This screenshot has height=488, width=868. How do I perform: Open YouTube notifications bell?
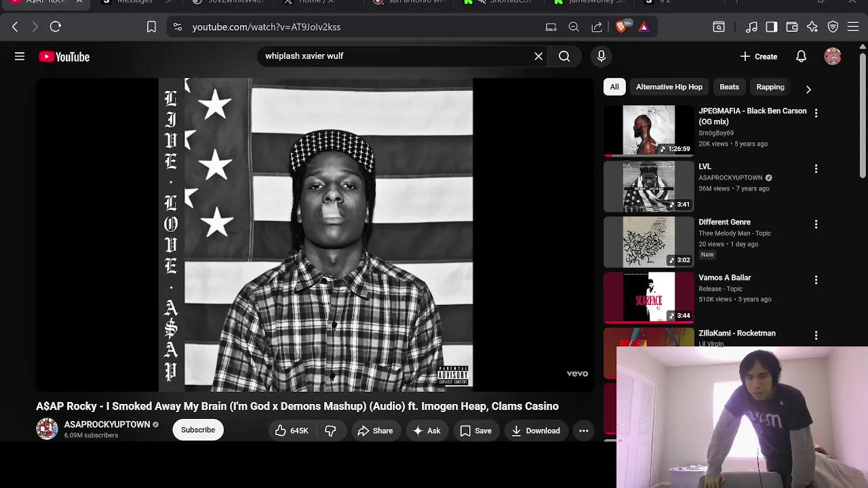click(x=801, y=56)
